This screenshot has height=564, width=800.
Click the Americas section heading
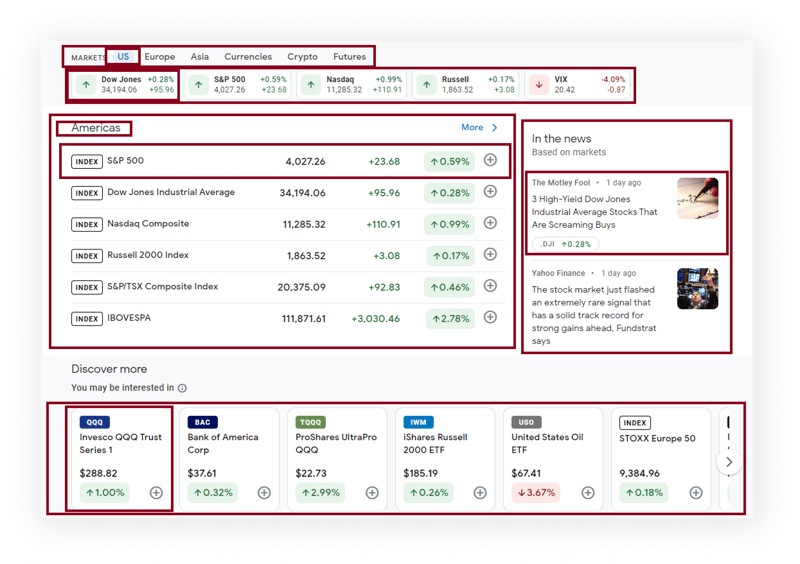tap(96, 128)
